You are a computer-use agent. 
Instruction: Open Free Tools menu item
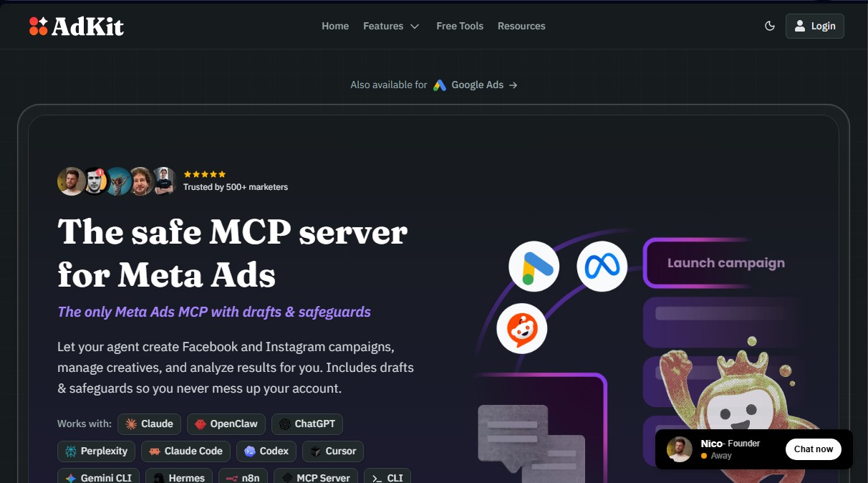coord(460,26)
